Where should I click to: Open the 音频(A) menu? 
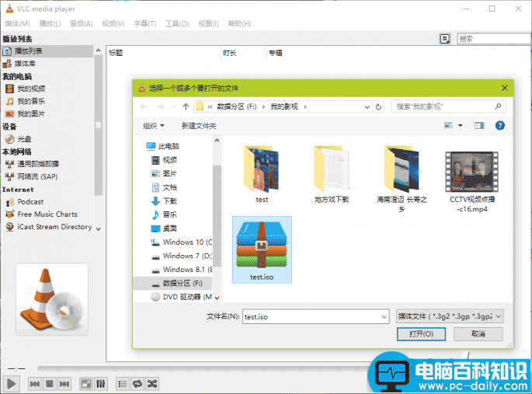81,24
